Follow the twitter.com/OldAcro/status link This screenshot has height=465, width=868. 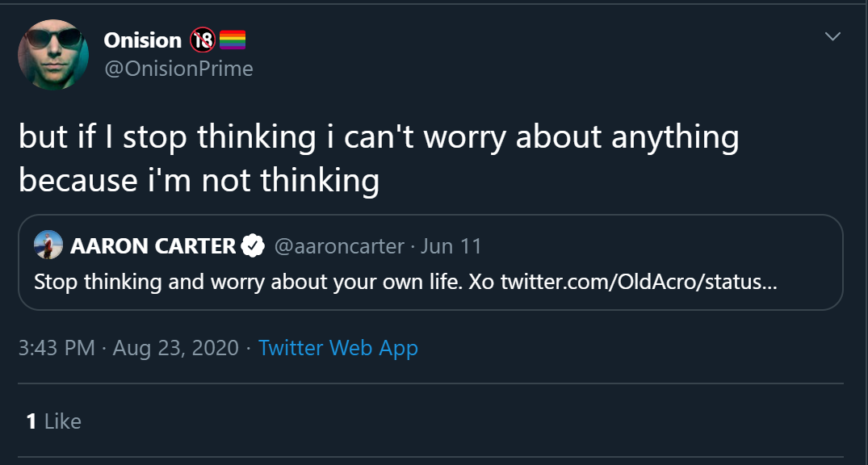pos(639,283)
